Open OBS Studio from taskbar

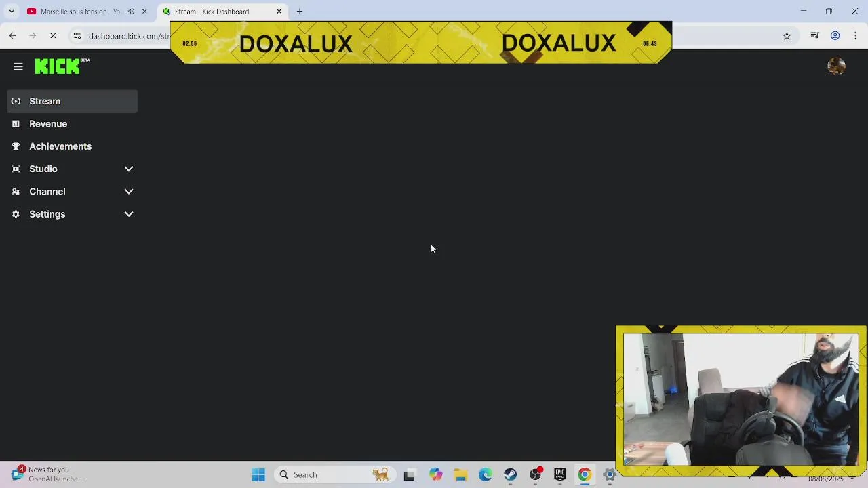coord(536,475)
